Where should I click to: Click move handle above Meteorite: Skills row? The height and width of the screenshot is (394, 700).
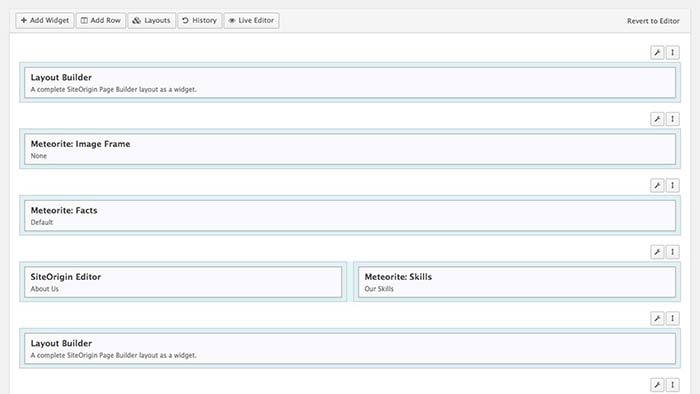coord(673,252)
